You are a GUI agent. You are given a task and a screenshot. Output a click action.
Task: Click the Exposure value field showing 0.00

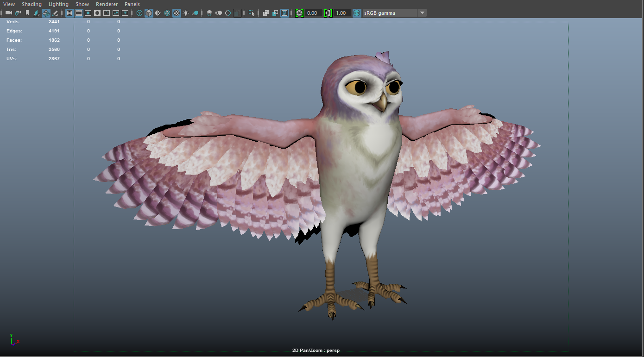(x=312, y=13)
